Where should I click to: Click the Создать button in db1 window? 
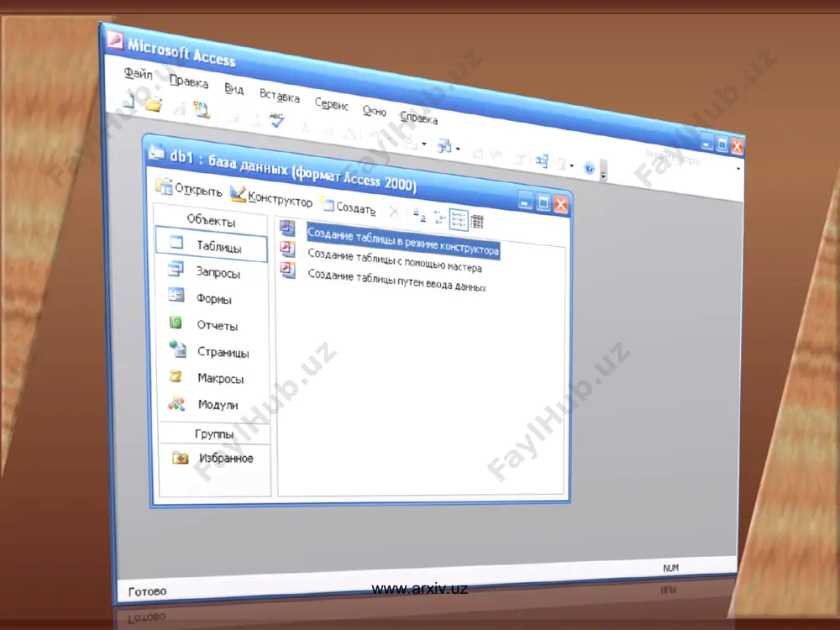tap(349, 207)
